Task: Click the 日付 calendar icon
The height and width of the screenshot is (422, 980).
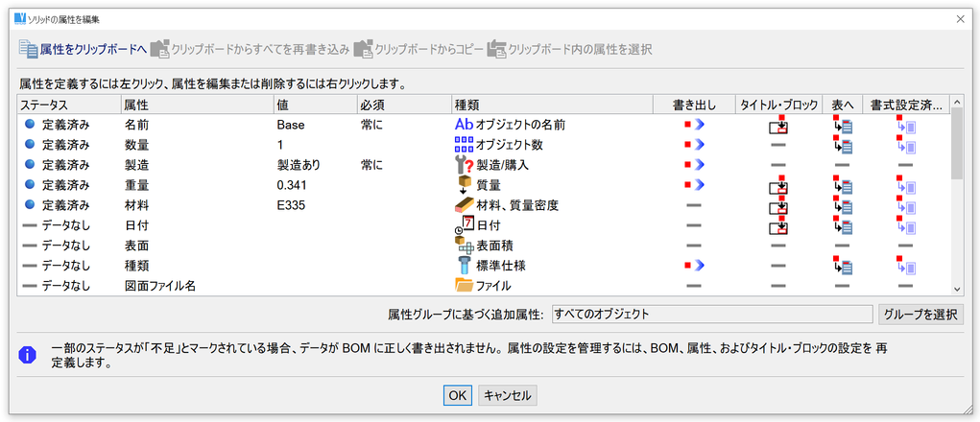Action: (464, 225)
